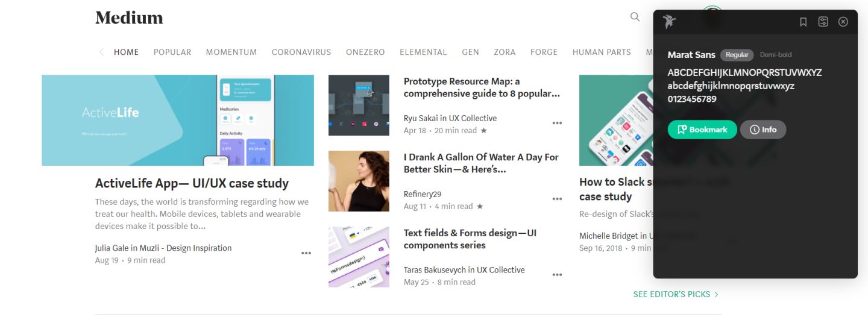The height and width of the screenshot is (317, 868).
Task: Open options for ActiveLife App article
Action: (306, 254)
